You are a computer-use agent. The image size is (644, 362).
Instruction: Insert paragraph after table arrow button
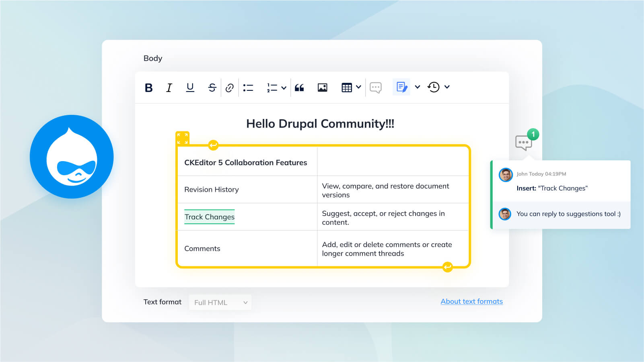447,267
